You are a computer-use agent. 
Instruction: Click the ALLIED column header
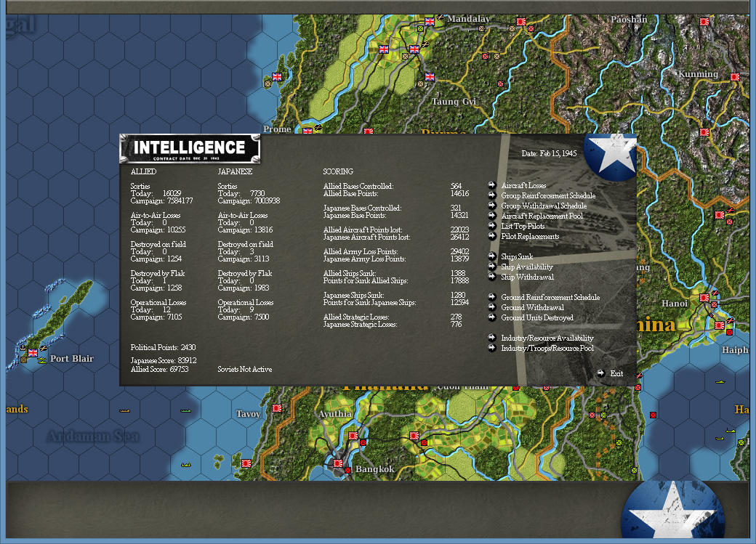tap(143, 171)
